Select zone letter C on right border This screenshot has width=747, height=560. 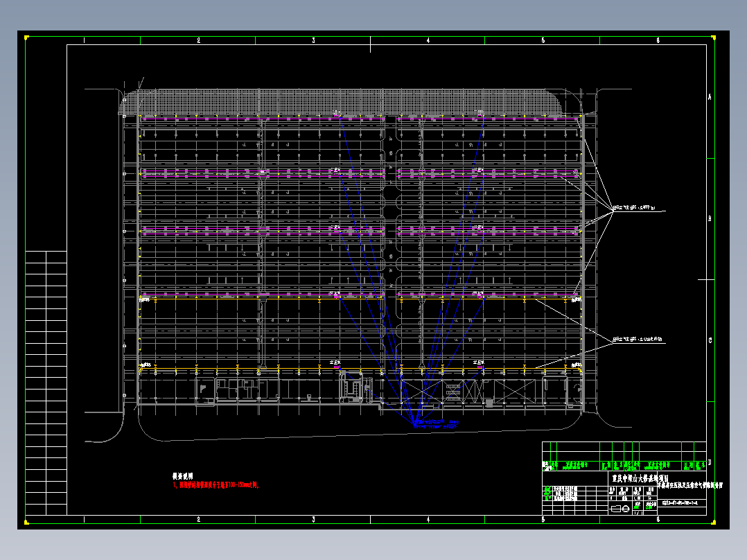710,340
